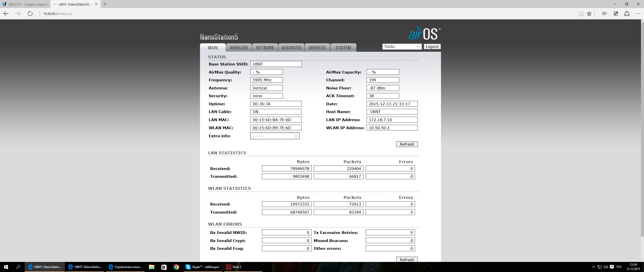Open Edge More actions ellipsis menu
Screen dimensions: 644x272
[x=638, y=14]
